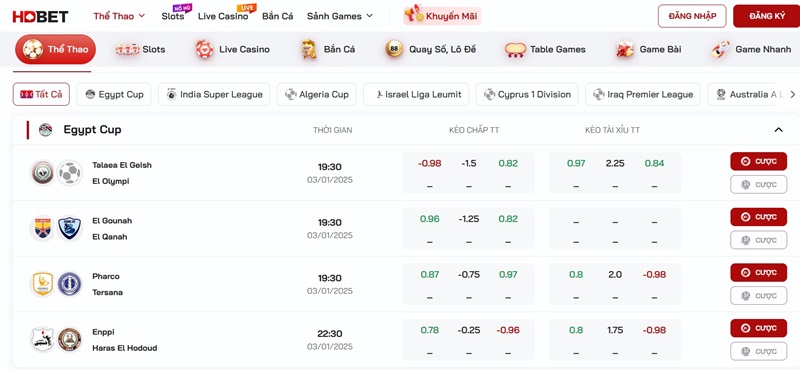The width and height of the screenshot is (800, 370).
Task: Open the HDBET home logo
Action: (x=40, y=16)
